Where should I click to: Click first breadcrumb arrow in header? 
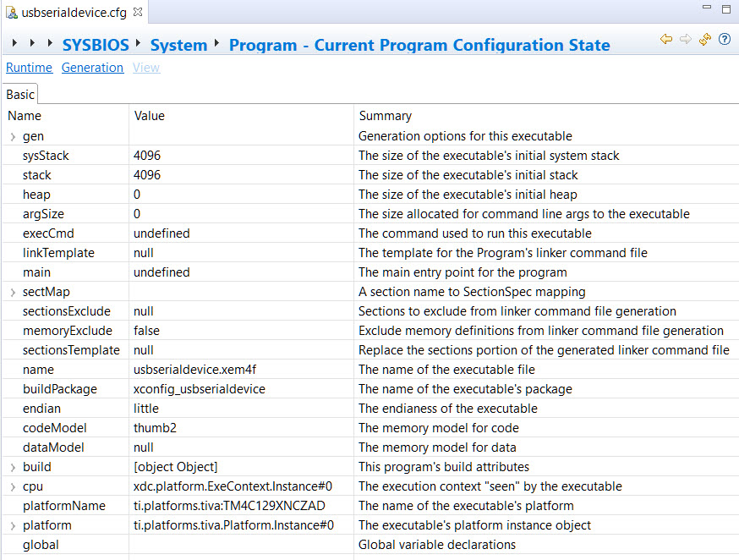tap(16, 43)
